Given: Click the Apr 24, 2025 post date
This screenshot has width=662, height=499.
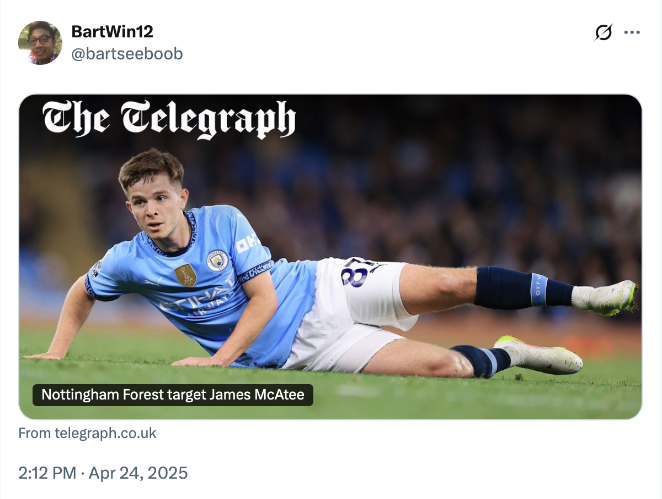Looking at the screenshot, I should coord(142,473).
